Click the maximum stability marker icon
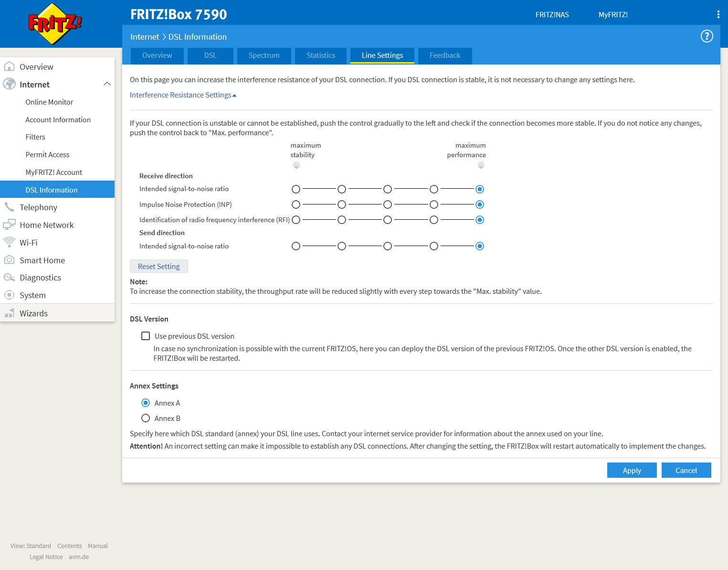728x570 pixels. (x=296, y=165)
